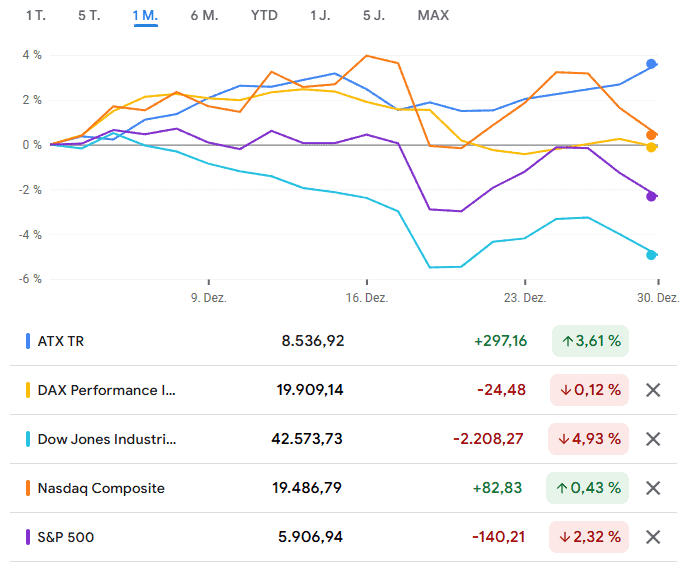Click the 16. Dez. axis label

pyautogui.click(x=367, y=298)
